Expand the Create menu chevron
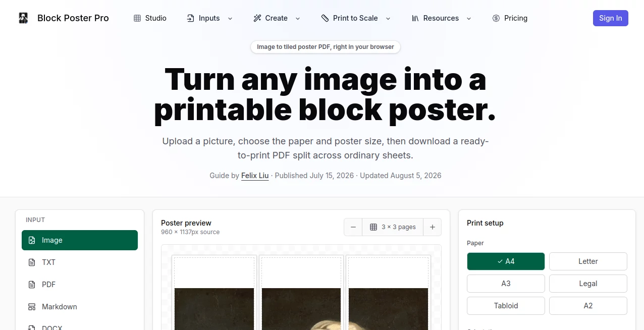The image size is (644, 330). (298, 19)
